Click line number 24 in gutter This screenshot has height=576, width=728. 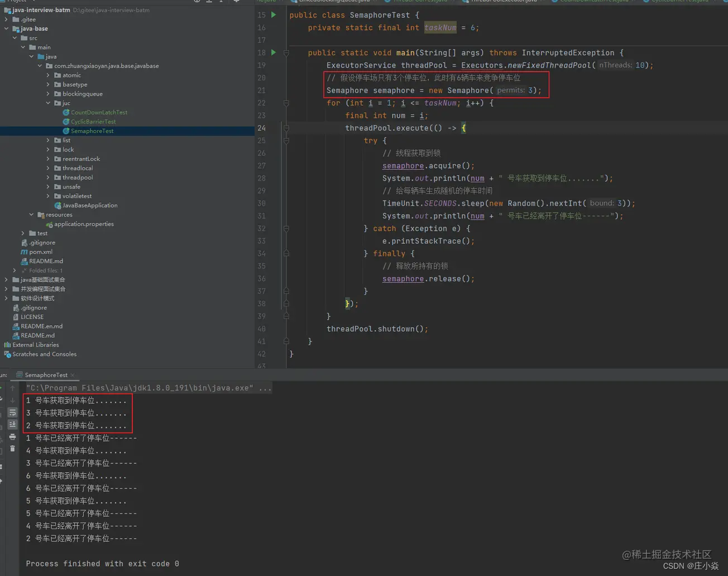coord(261,128)
